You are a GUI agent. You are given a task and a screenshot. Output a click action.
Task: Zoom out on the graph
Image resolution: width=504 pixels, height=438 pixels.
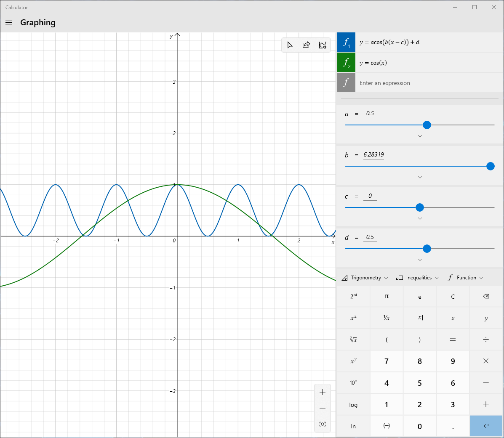322,408
